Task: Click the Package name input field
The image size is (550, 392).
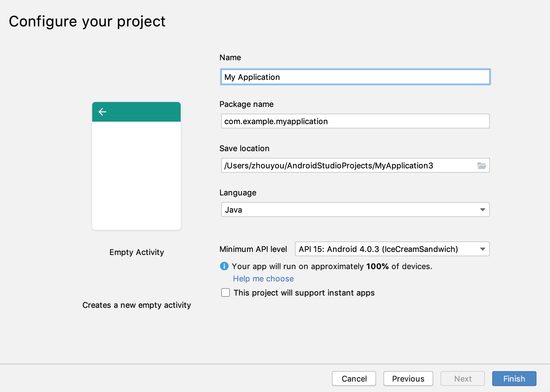Action: click(x=355, y=121)
